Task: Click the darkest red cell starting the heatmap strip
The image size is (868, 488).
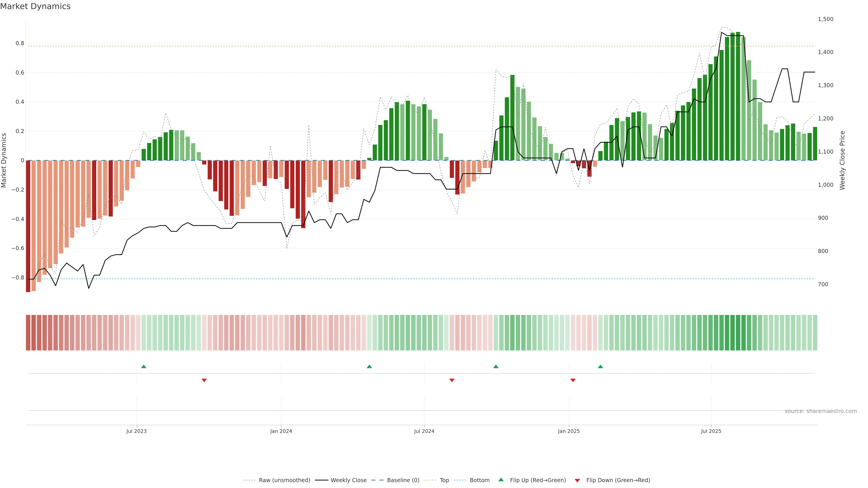Action: pos(28,333)
